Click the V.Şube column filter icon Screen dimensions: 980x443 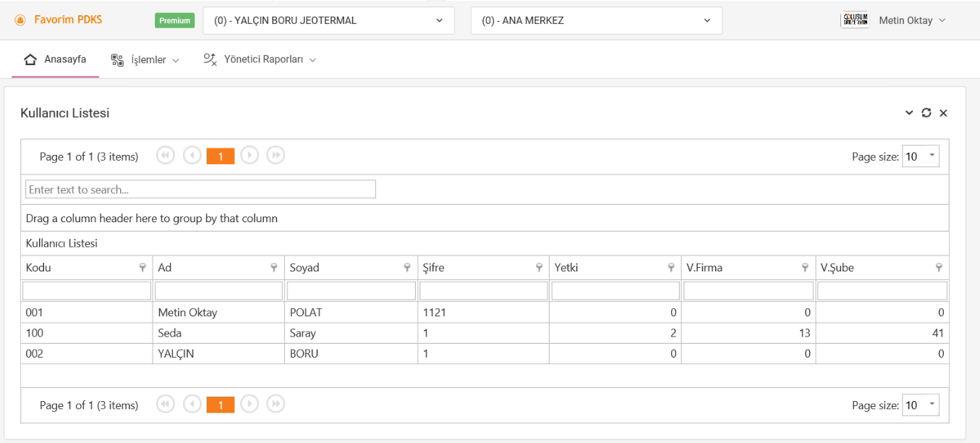pyautogui.click(x=939, y=268)
